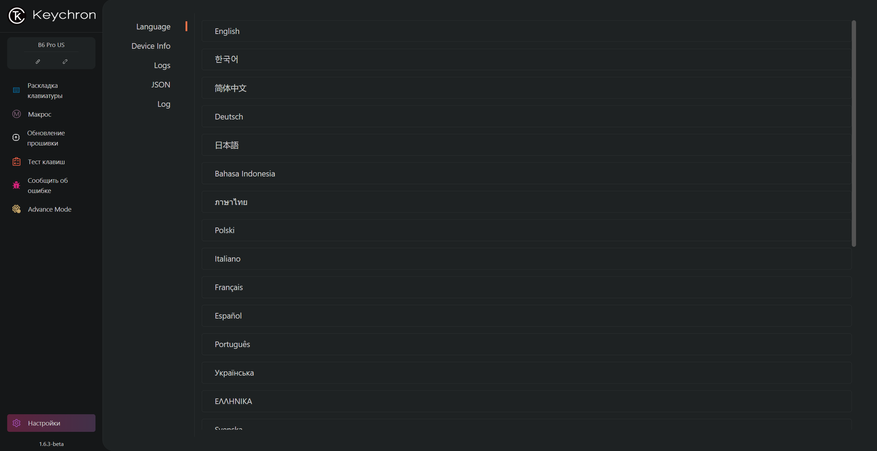Select the JSON settings tab
Viewport: 877px width, 451px height.
tap(161, 85)
